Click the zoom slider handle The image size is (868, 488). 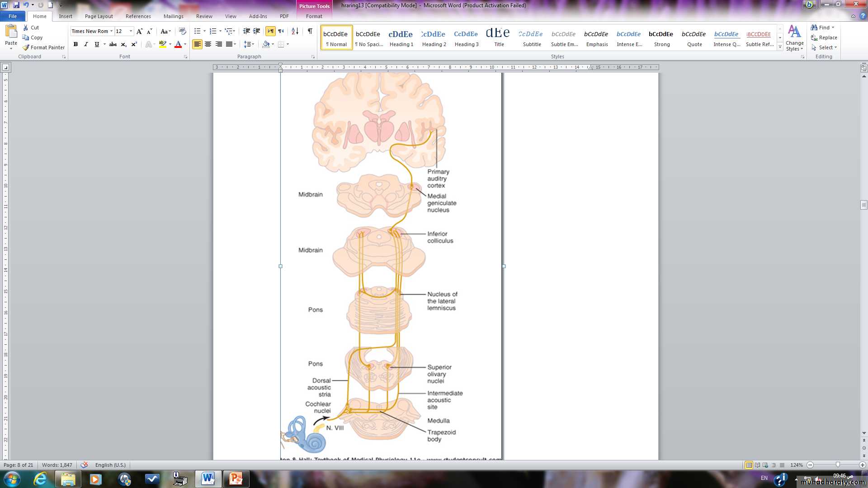(838, 465)
